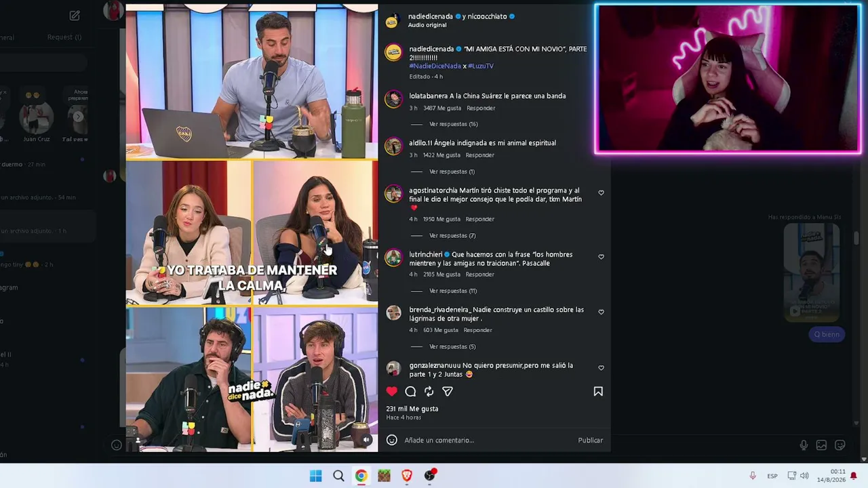Open nicoocchiato profile in post header
The width and height of the screenshot is (868, 488).
[487, 16]
